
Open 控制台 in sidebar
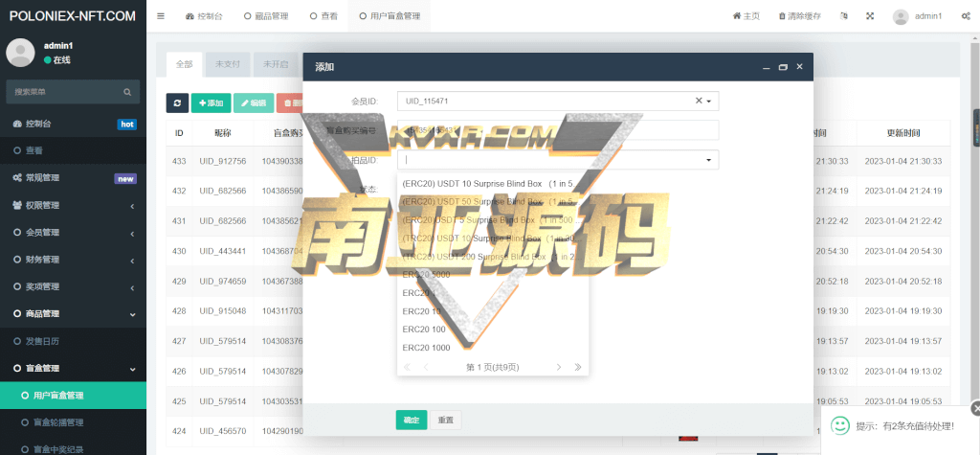[x=73, y=124]
